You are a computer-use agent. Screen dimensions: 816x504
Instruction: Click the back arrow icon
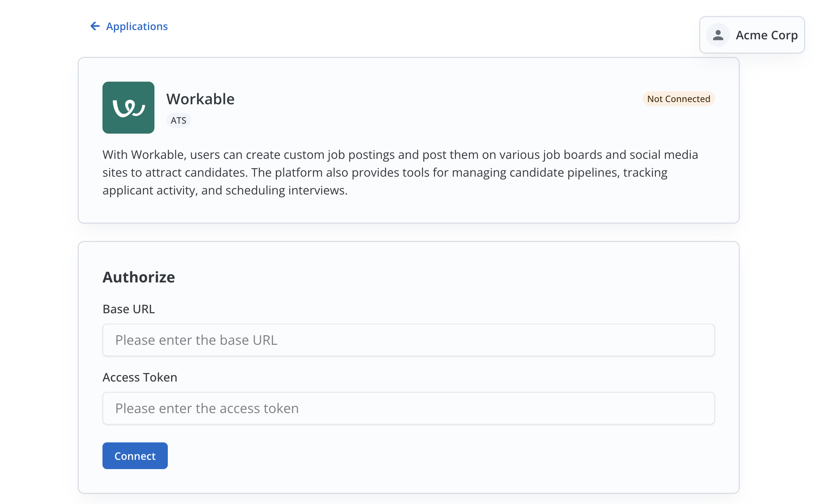(95, 26)
